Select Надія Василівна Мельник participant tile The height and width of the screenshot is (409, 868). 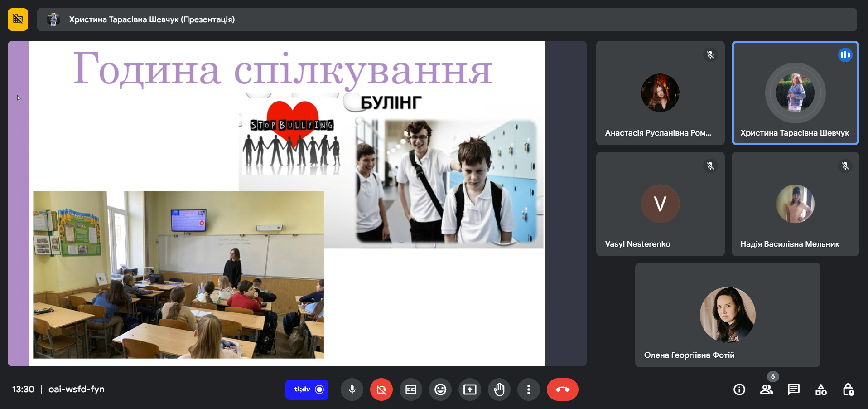click(796, 204)
